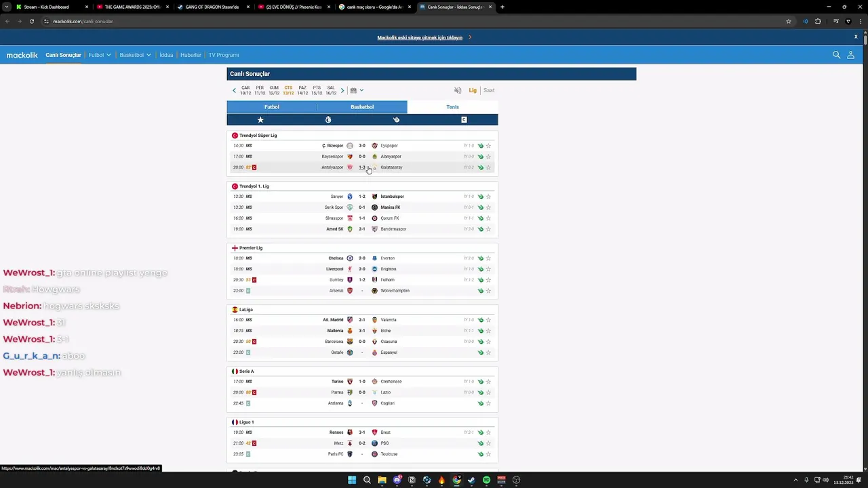Expand the Basketbol nav menu dropdown
Viewport: 868px width, 488px height.
(135, 55)
